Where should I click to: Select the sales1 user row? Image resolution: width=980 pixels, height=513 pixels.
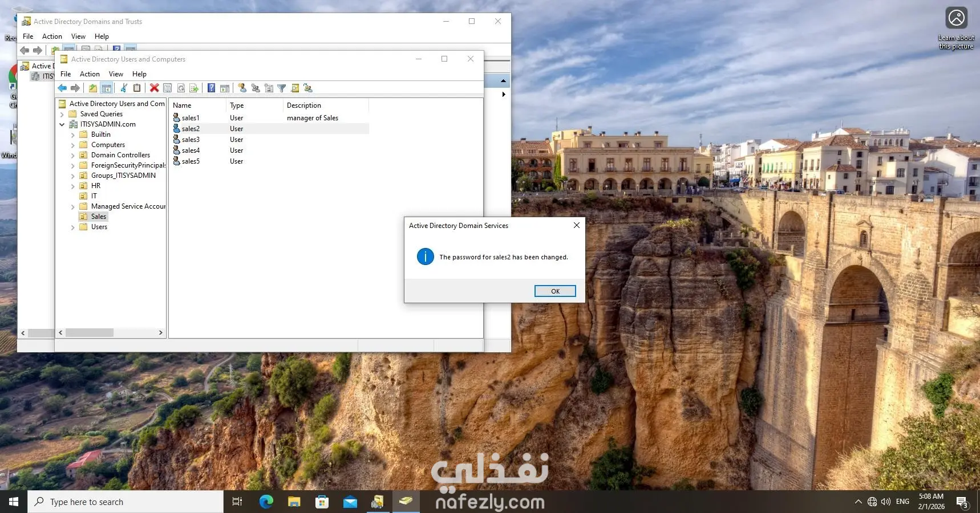pyautogui.click(x=269, y=118)
